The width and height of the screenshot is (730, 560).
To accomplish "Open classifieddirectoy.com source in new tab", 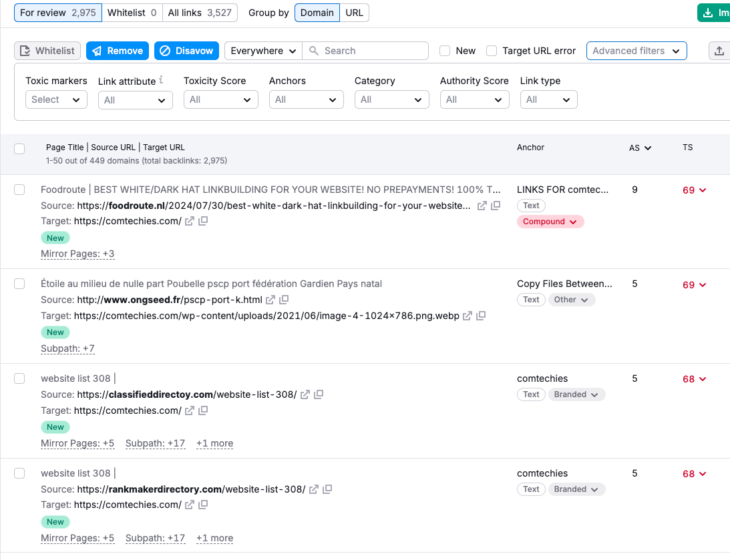I will click(x=305, y=394).
